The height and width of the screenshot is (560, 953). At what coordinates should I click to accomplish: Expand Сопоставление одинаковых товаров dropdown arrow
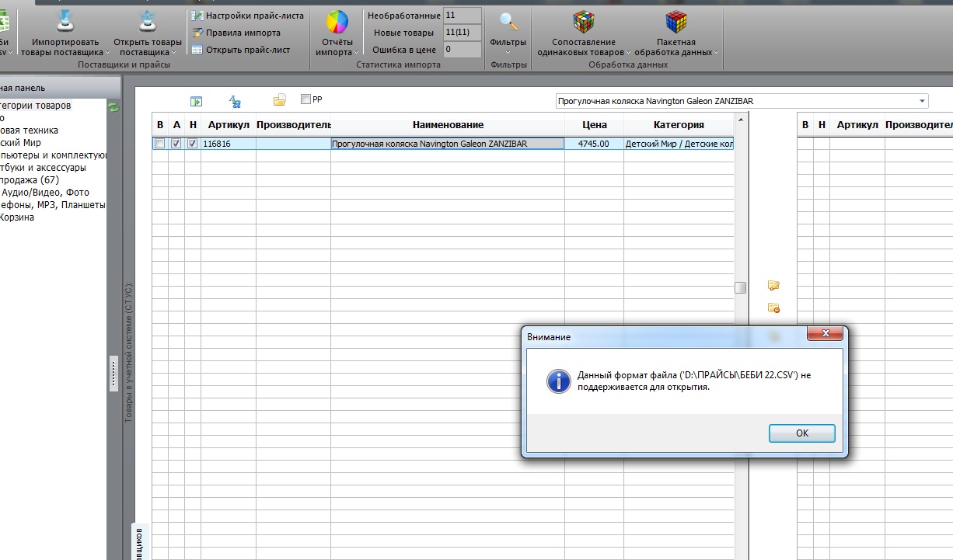pyautogui.click(x=628, y=53)
